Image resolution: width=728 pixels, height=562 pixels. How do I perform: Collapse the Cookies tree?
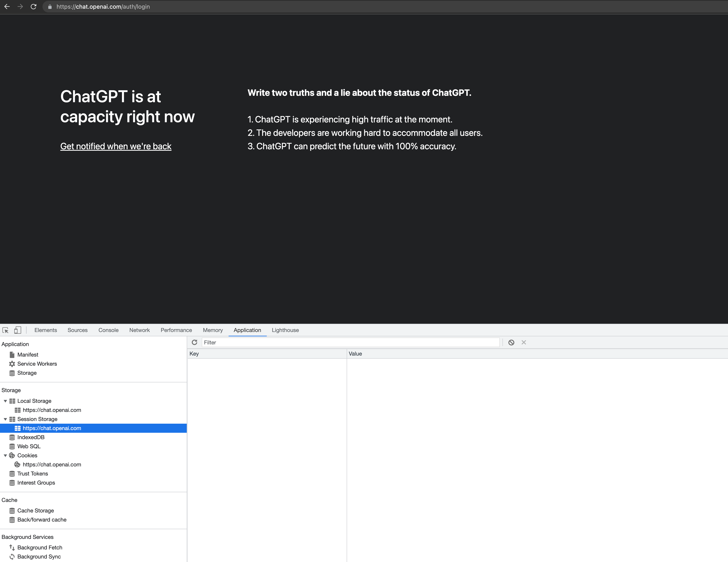(x=5, y=455)
